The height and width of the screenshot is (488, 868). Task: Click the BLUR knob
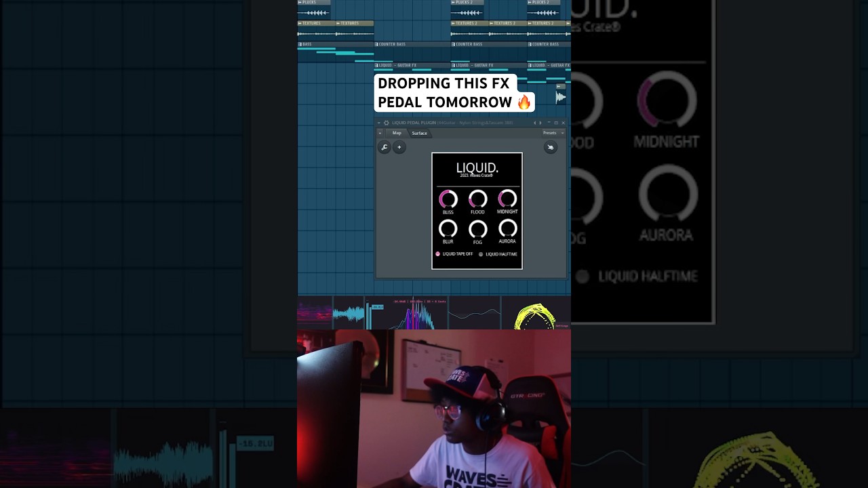click(448, 228)
